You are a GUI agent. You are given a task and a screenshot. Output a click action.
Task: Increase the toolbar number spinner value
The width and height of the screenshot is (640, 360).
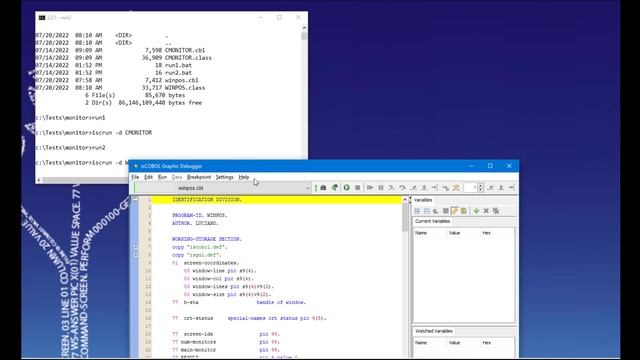tap(480, 186)
